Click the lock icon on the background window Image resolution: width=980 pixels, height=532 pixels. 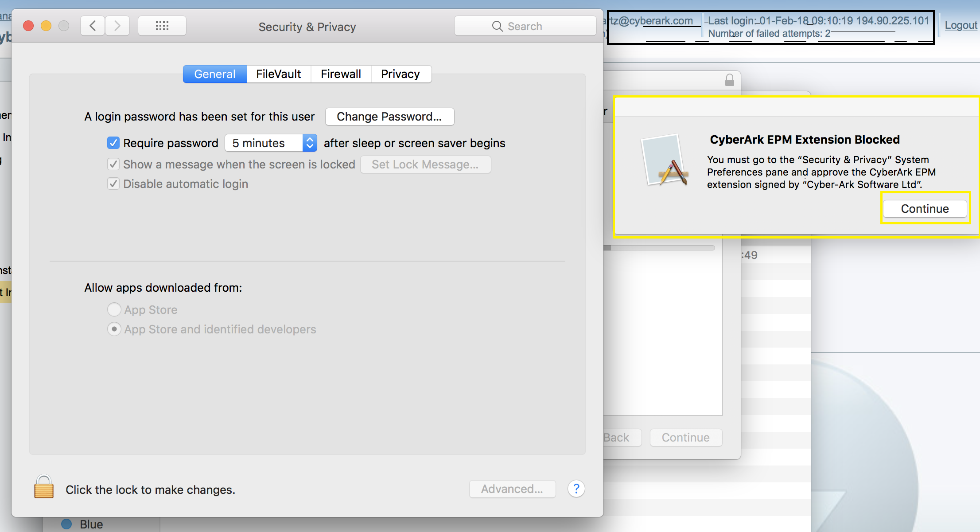pos(730,80)
